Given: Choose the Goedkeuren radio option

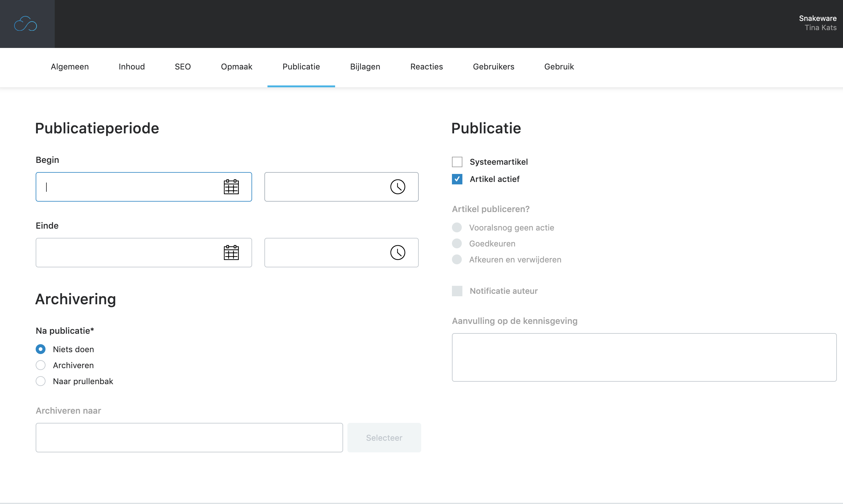Looking at the screenshot, I should [x=457, y=243].
